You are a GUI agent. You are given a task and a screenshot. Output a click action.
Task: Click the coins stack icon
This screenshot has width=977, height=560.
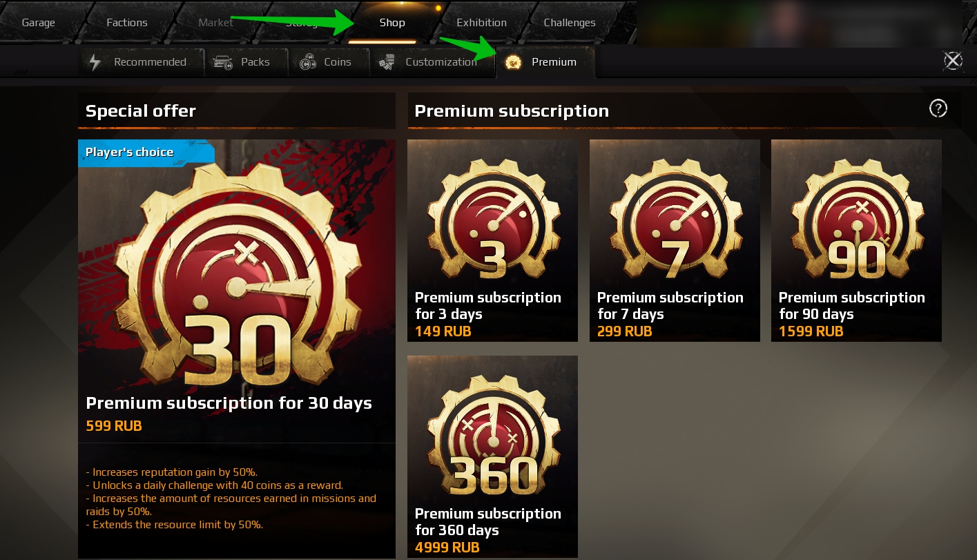pos(308,62)
